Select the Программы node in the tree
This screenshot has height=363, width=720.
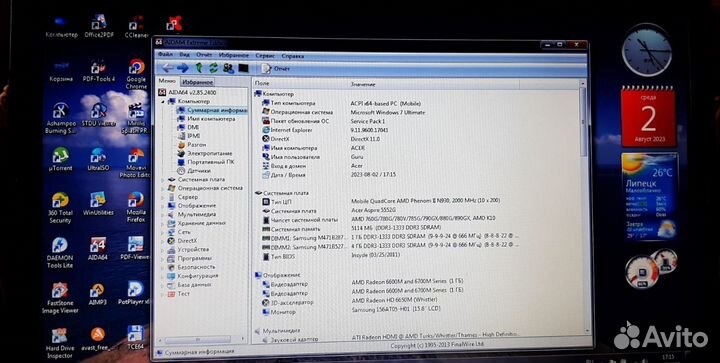(189, 258)
